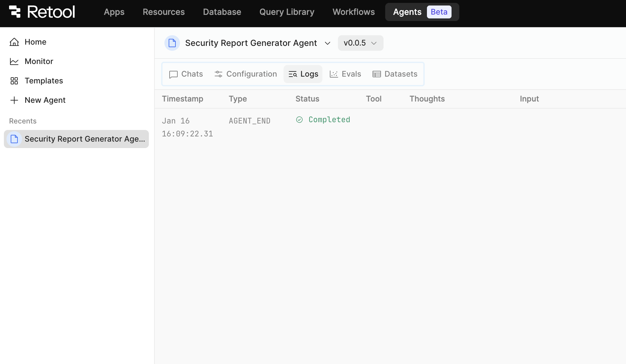Open recent Security Report Generator Agent
The width and height of the screenshot is (626, 364).
(x=76, y=139)
